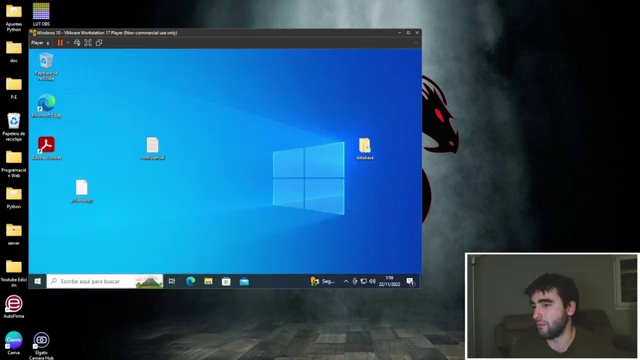Select the Programación Web folder

(x=13, y=164)
